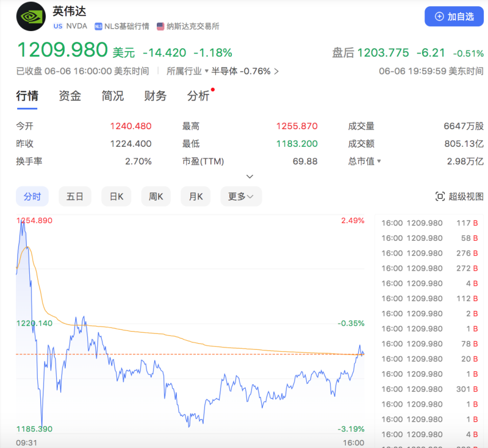The height and width of the screenshot is (448, 488).
Task: Click chart mid label 1220.140
Action: pyautogui.click(x=34, y=323)
